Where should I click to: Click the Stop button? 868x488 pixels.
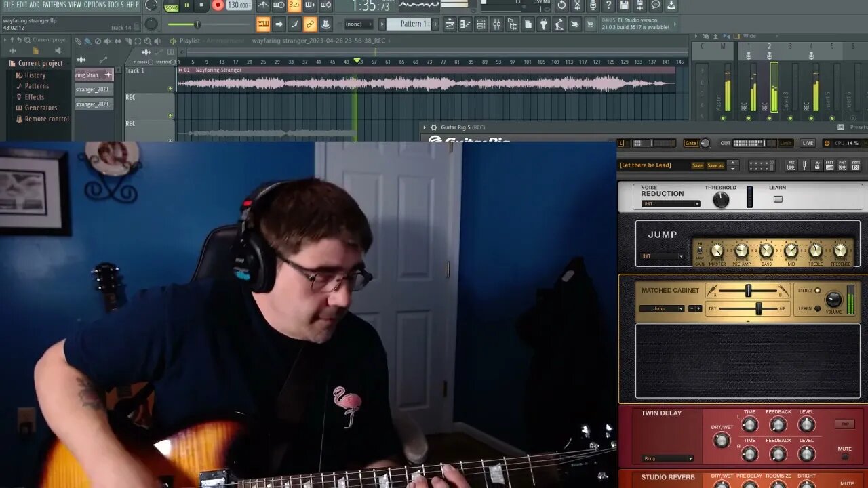pyautogui.click(x=201, y=5)
